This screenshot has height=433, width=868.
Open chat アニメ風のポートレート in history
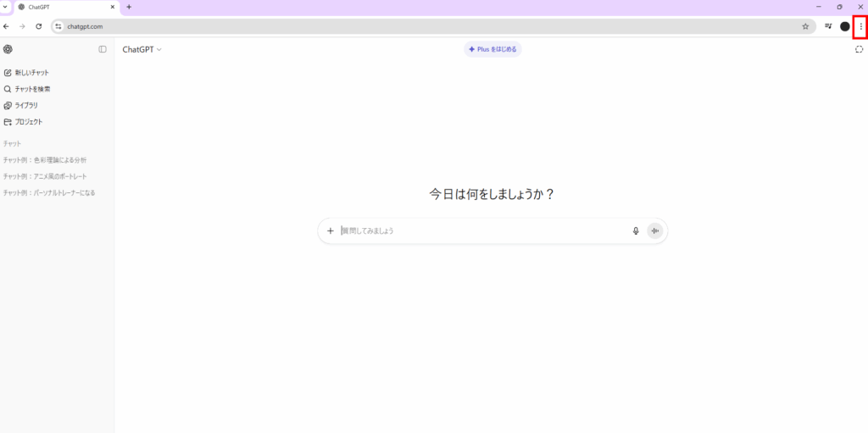[45, 176]
